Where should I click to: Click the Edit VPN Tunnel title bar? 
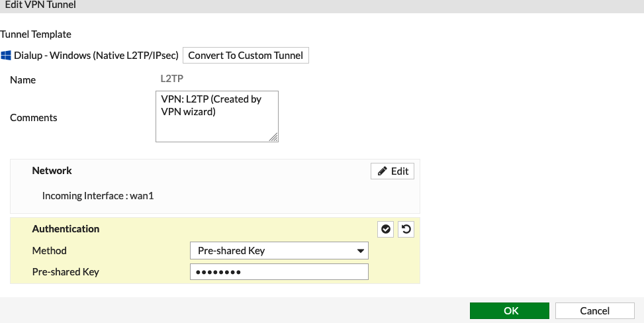pyautogui.click(x=322, y=6)
